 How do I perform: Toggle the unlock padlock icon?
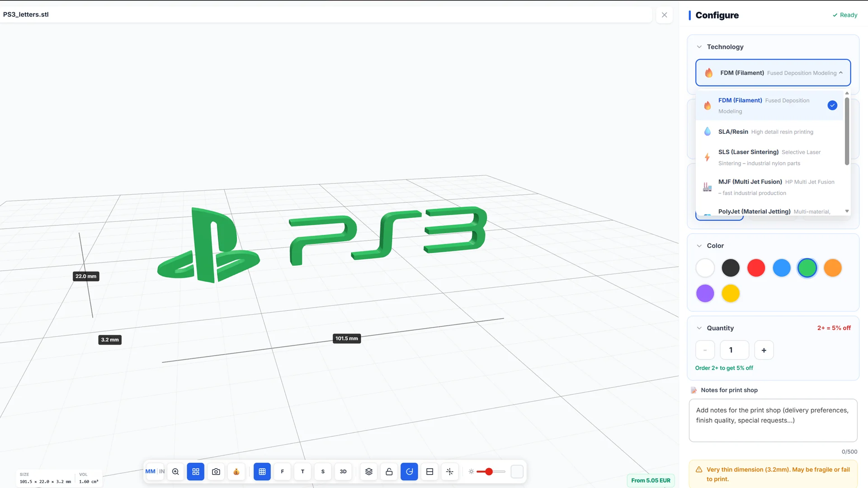(x=389, y=471)
